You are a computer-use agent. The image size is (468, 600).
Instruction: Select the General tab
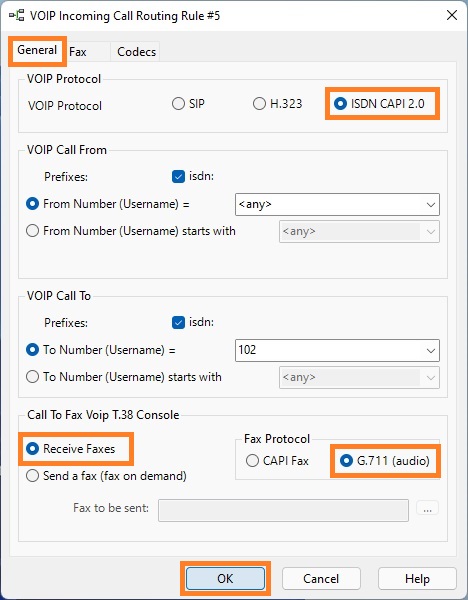(x=37, y=50)
